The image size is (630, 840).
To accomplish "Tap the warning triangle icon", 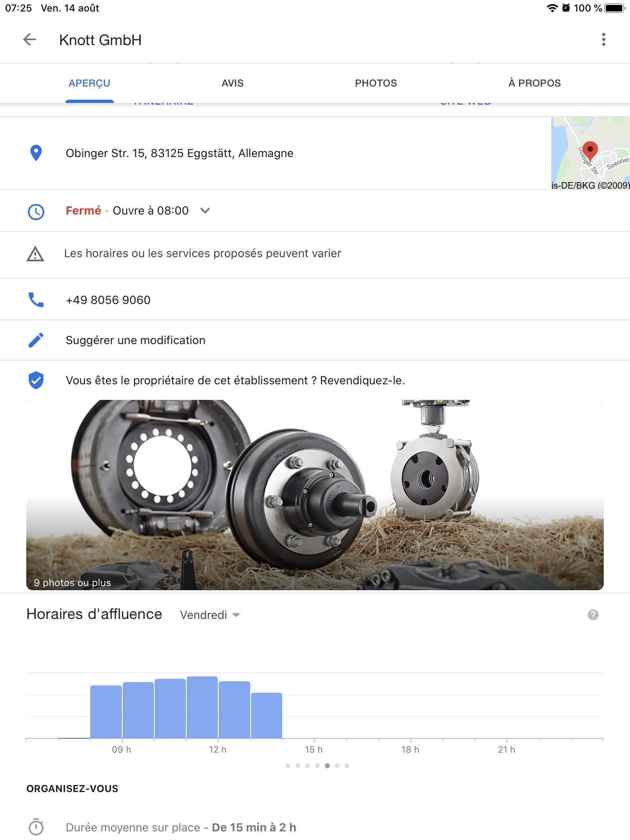I will 35,254.
